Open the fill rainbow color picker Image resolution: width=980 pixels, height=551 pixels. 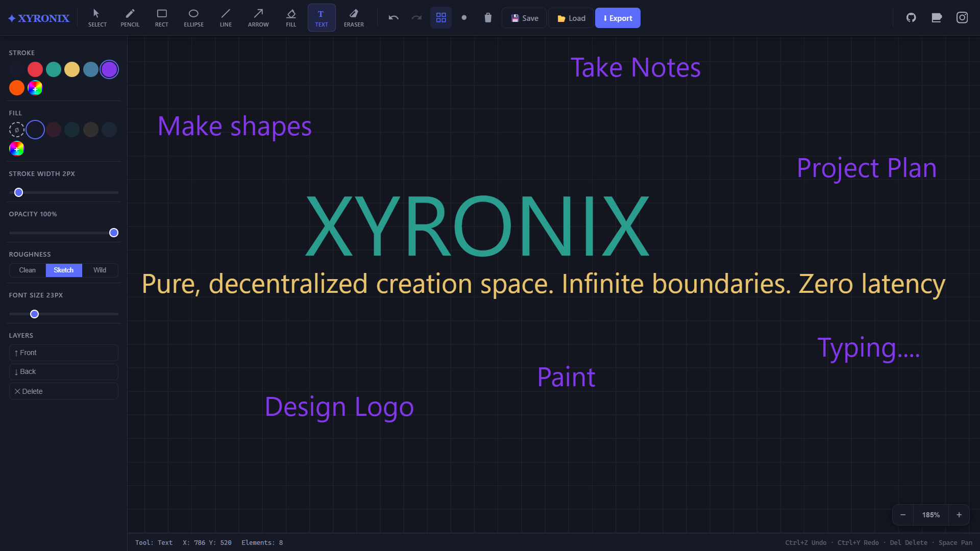tap(16, 148)
